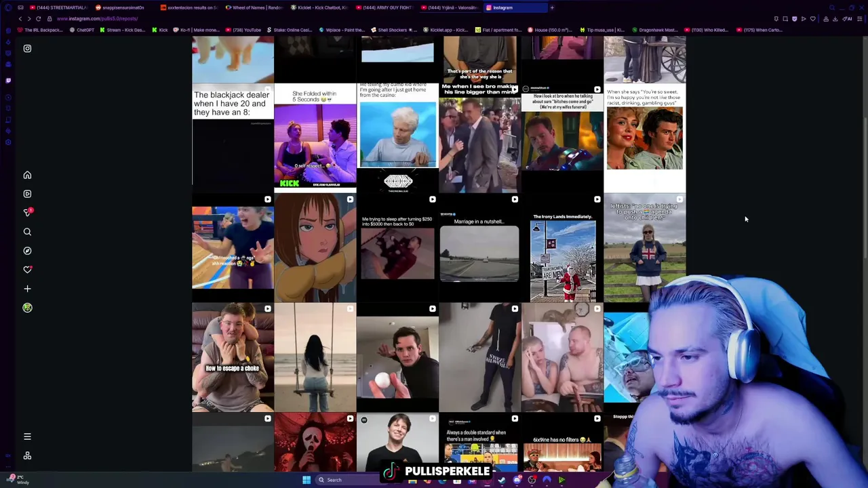Open the man holding white ball reel

pos(397,358)
